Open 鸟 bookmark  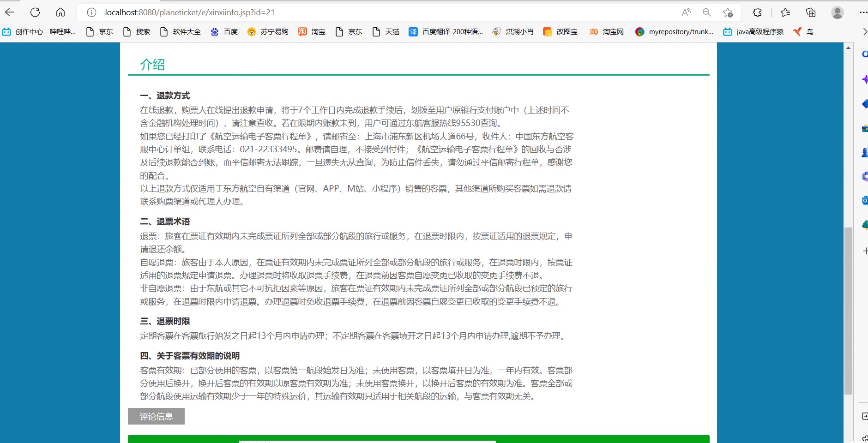tap(803, 31)
